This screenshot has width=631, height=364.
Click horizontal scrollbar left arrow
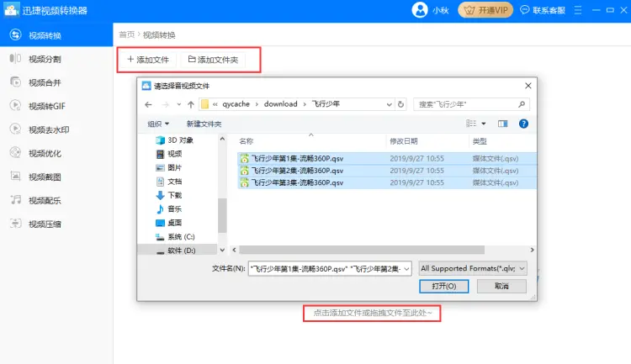pos(234,250)
